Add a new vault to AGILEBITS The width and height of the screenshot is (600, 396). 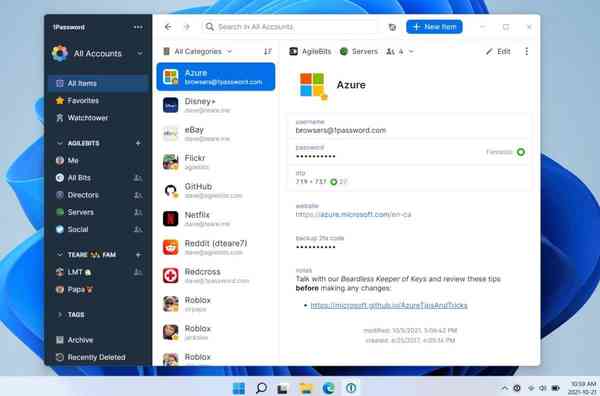coord(138,143)
